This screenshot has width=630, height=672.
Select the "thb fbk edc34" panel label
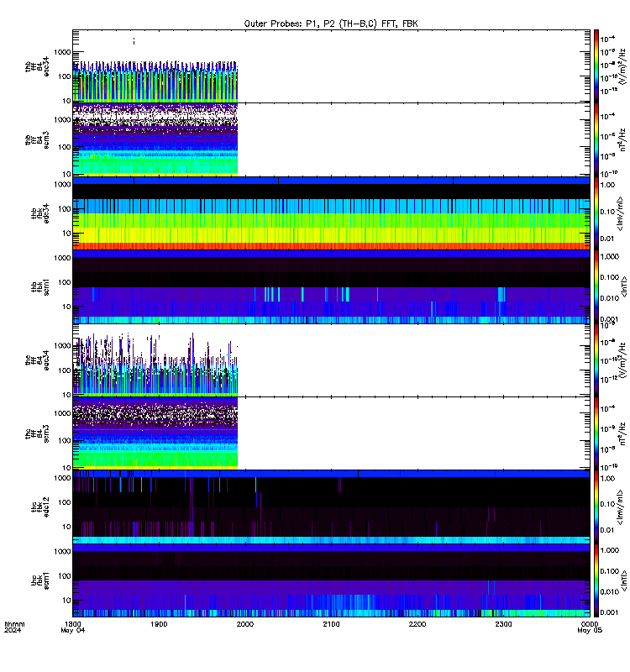39,213
